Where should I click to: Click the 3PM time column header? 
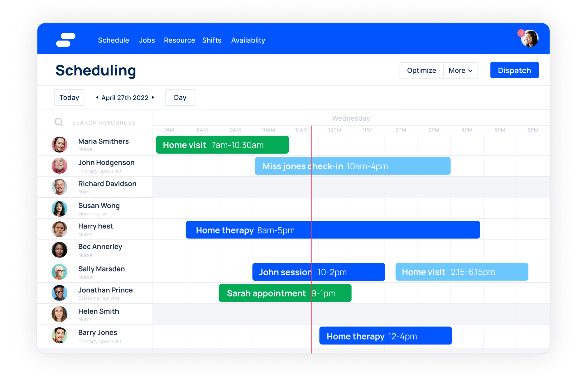[x=434, y=130]
